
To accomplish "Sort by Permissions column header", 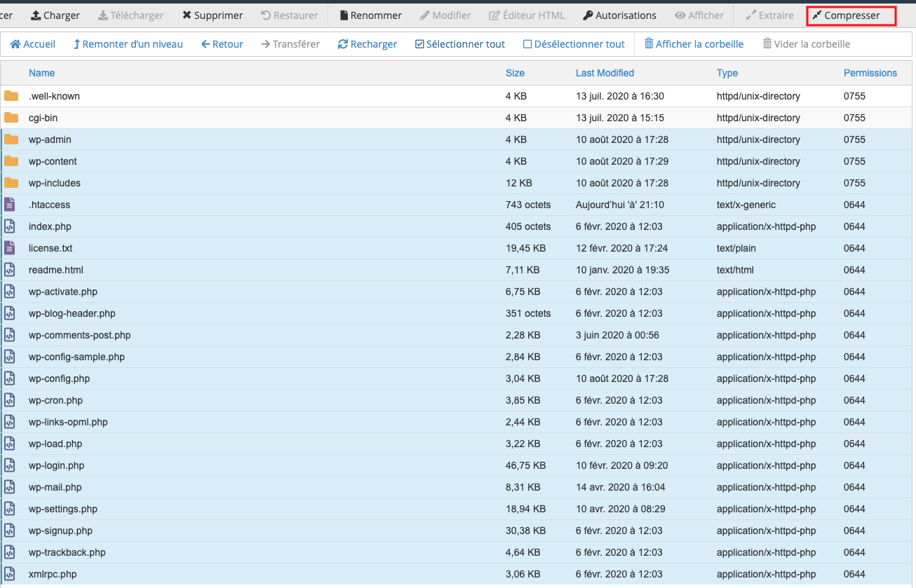I will (x=870, y=73).
